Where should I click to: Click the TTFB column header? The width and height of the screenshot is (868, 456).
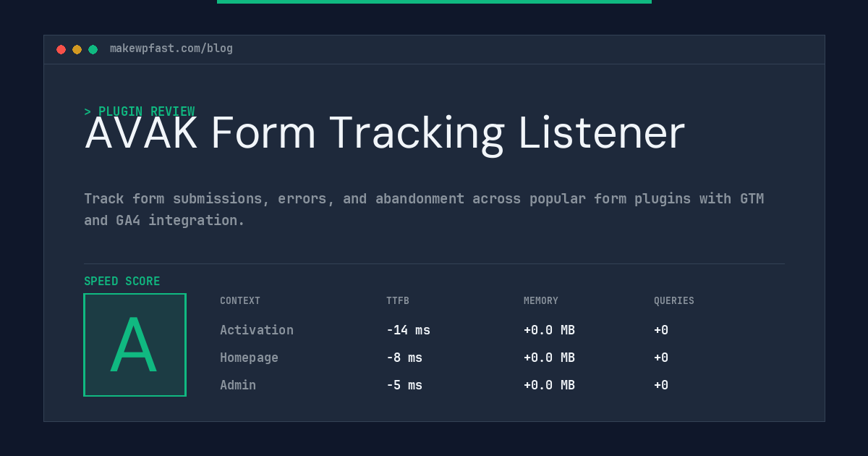click(x=398, y=301)
